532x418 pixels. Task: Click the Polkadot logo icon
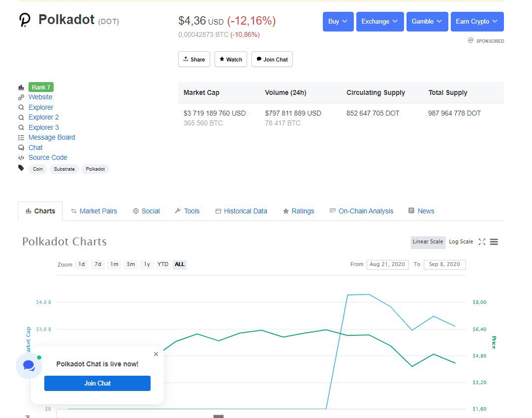pyautogui.click(x=25, y=20)
